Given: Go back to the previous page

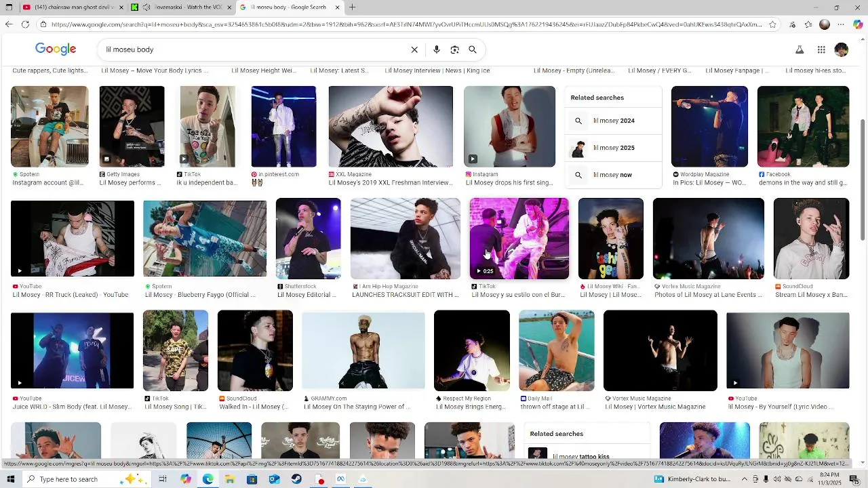Looking at the screenshot, I should pos(8,24).
